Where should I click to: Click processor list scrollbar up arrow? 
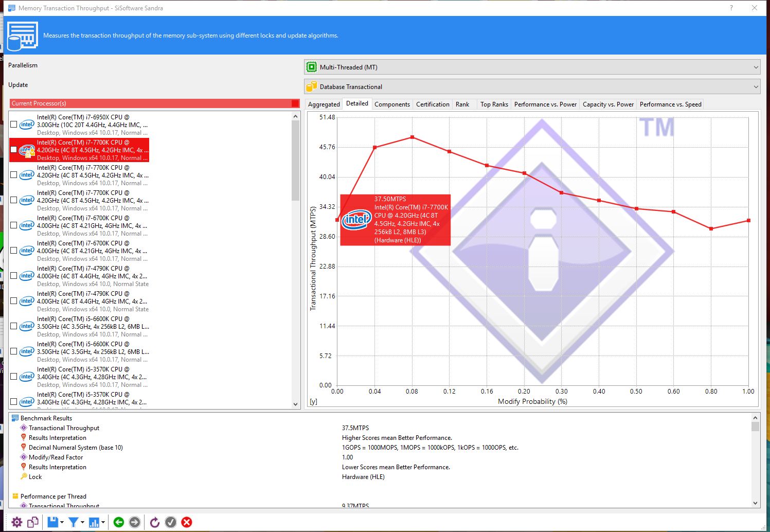pos(296,116)
